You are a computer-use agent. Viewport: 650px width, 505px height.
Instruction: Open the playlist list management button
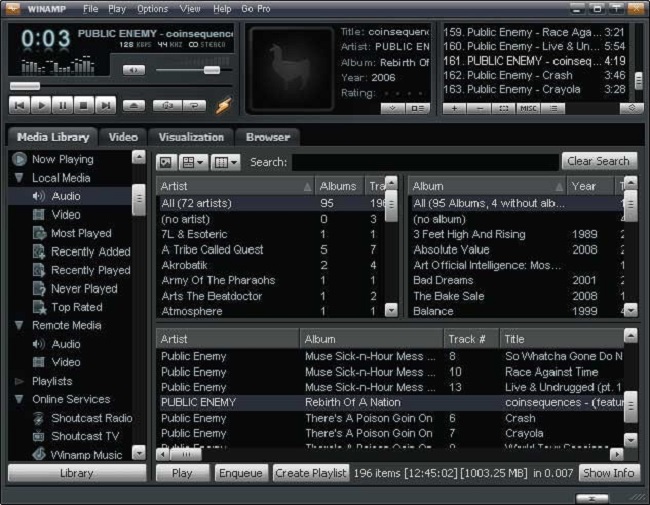coord(553,109)
